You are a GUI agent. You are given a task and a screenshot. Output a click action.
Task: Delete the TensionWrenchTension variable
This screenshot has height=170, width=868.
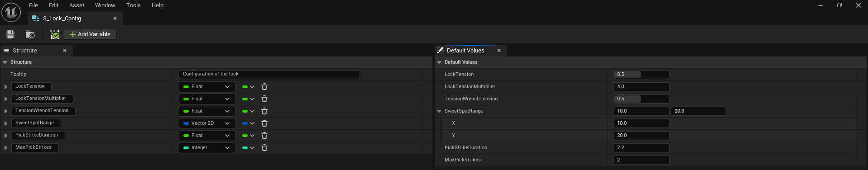(x=264, y=111)
